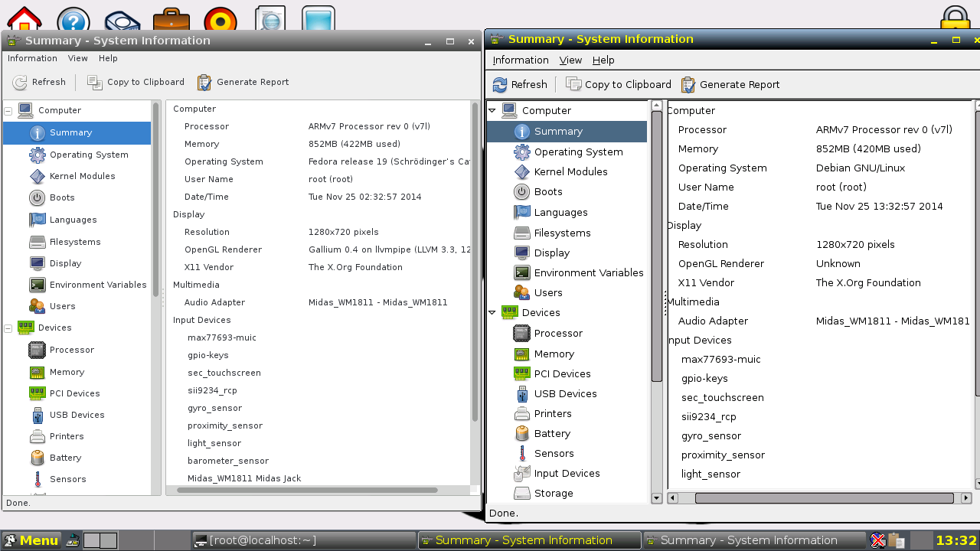The height and width of the screenshot is (551, 980).
Task: Open Input Devices icon in right window
Action: 522,473
